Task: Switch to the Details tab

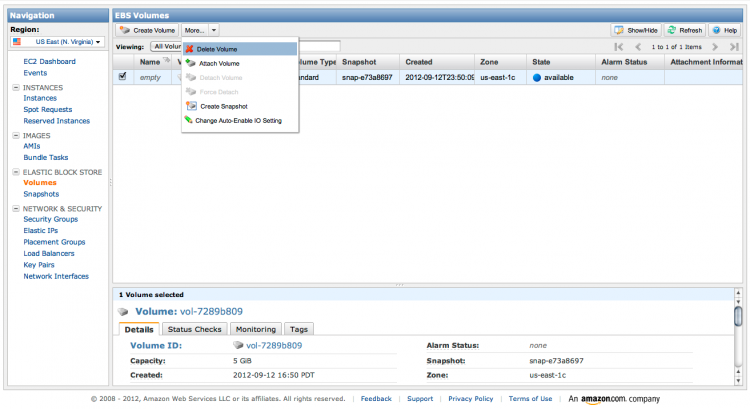Action: click(x=139, y=329)
